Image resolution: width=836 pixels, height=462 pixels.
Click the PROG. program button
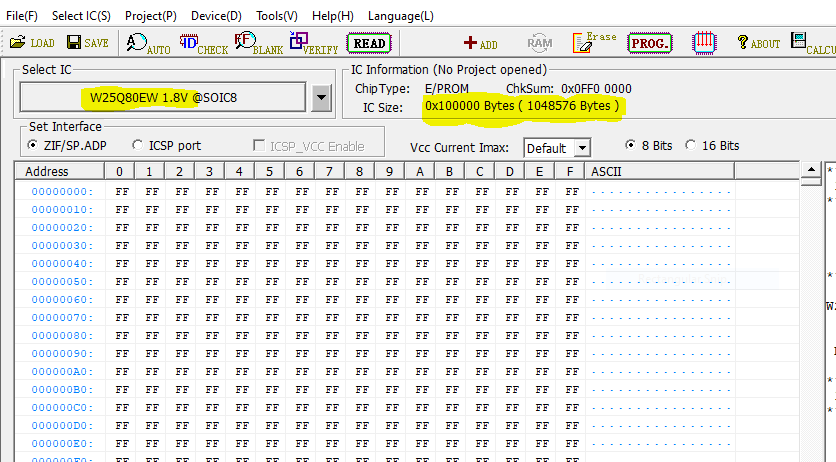[x=650, y=43]
